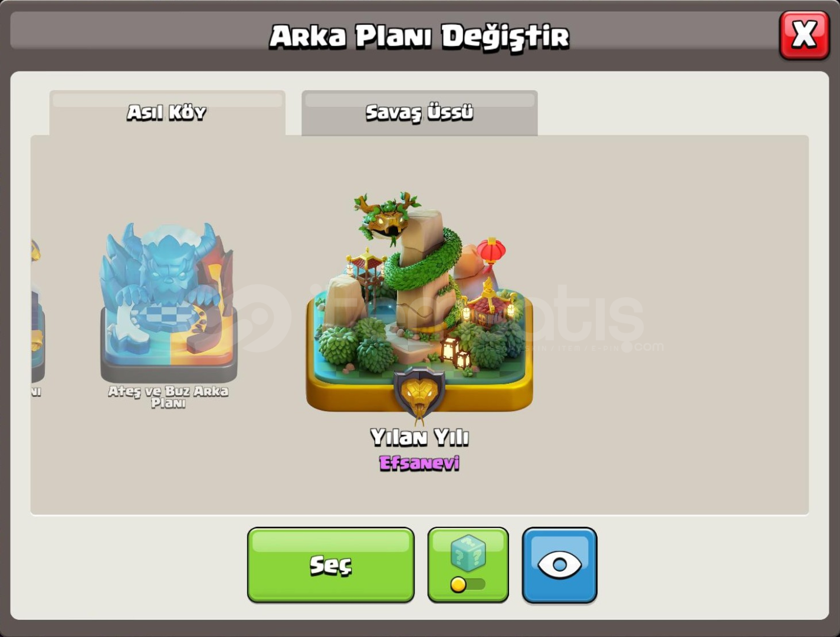Open the Asıl Köy tab
The width and height of the screenshot is (840, 637).
[167, 113]
